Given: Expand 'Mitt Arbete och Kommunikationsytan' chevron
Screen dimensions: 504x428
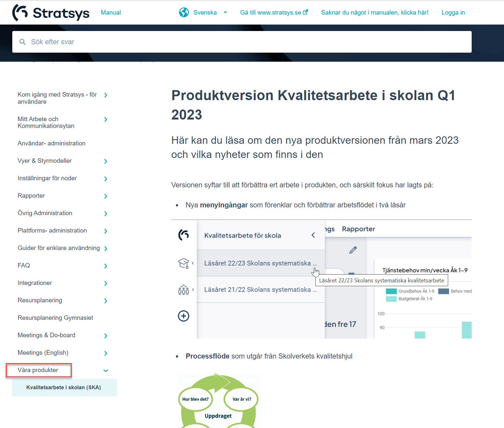Looking at the screenshot, I should click(x=106, y=120).
